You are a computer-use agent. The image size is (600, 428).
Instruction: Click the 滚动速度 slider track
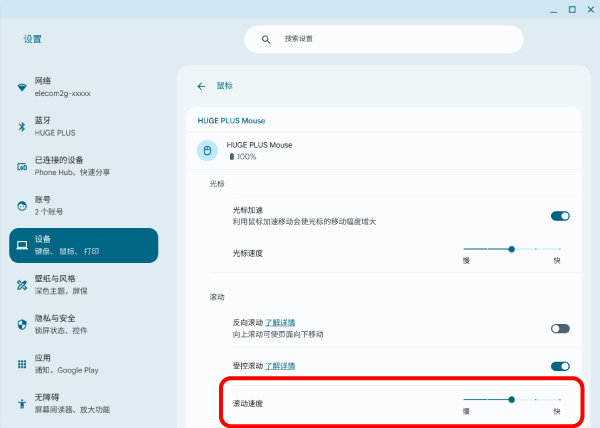click(512, 399)
